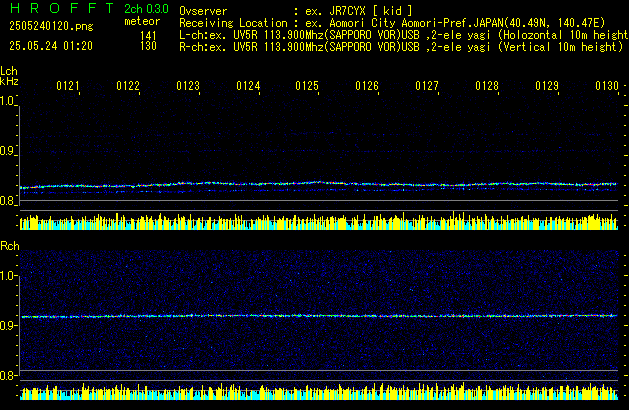The height and width of the screenshot is (410, 629).
Task: Select the file name 2505240120.png
Action: 51,26
